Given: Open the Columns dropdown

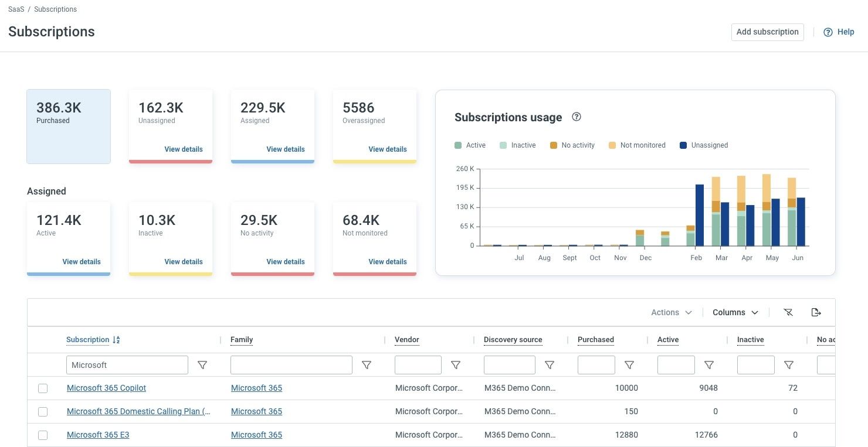Looking at the screenshot, I should click(x=735, y=312).
